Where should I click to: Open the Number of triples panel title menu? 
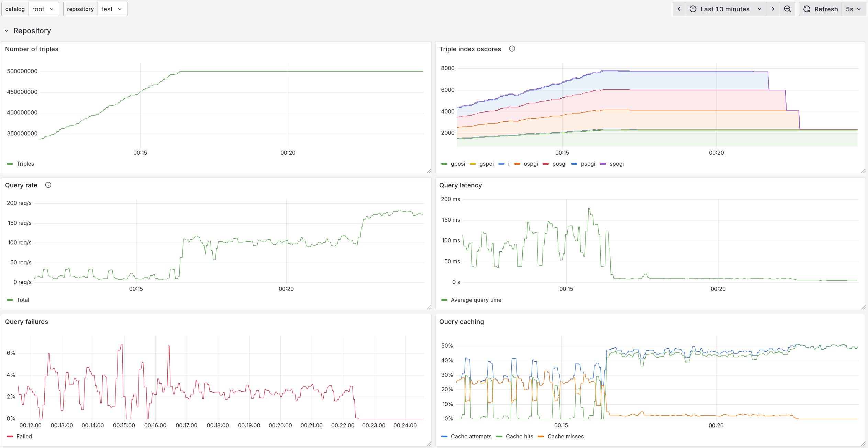tap(32, 49)
